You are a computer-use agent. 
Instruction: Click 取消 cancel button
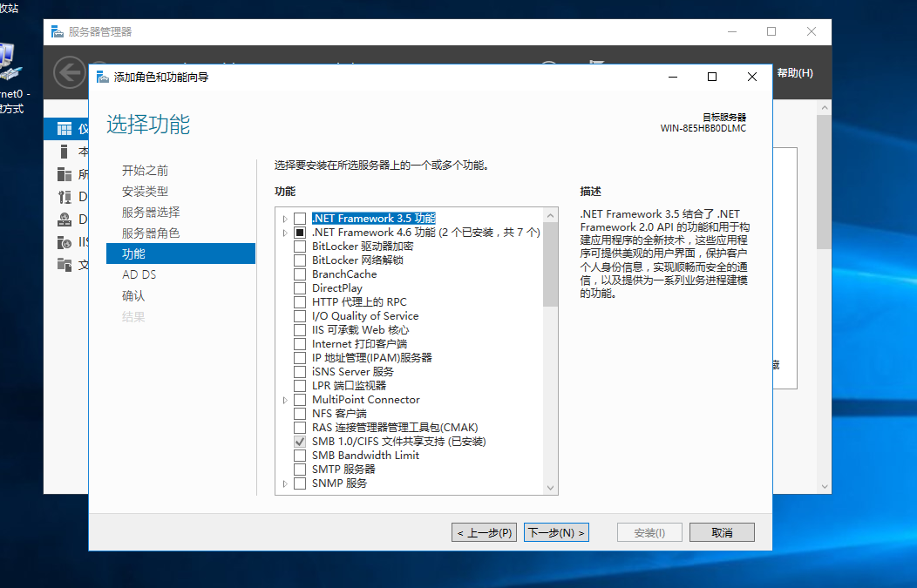coord(723,532)
